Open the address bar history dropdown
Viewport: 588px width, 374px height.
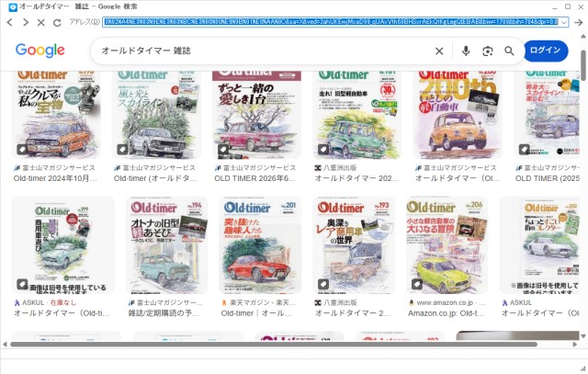tap(564, 22)
